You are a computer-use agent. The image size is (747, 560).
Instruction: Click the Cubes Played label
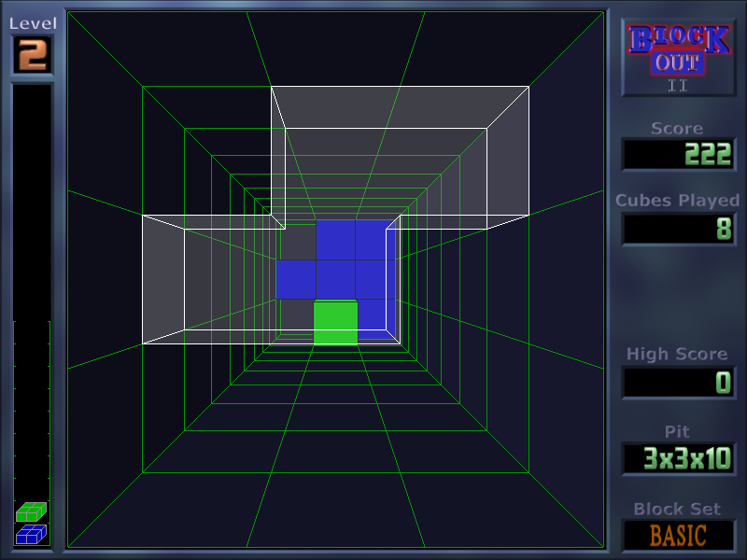(x=677, y=201)
